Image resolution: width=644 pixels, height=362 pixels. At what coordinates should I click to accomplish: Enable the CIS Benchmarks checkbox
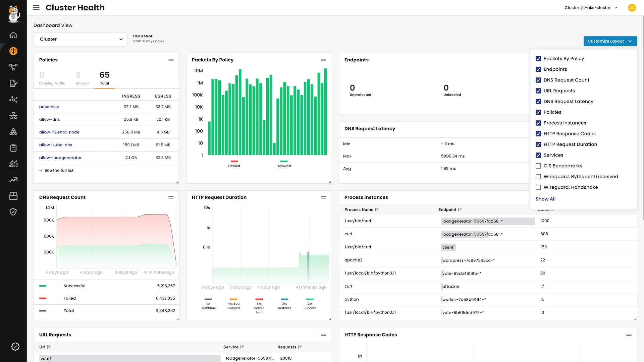[538, 166]
